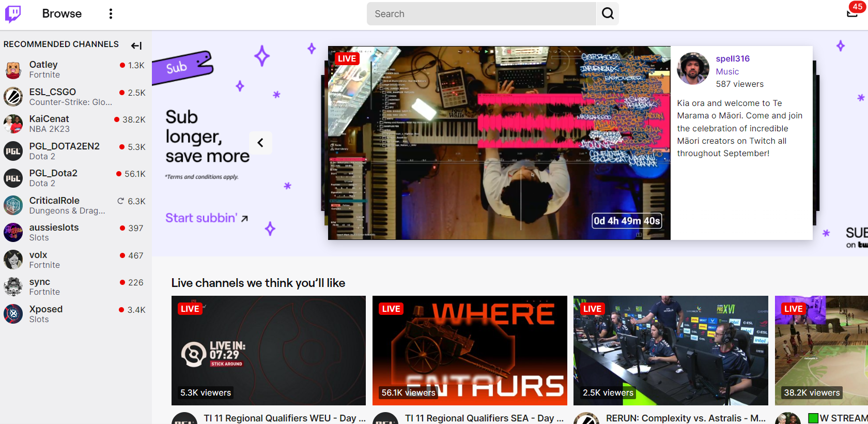Open Xposed channel avatar
The width and height of the screenshot is (868, 424).
(13, 314)
